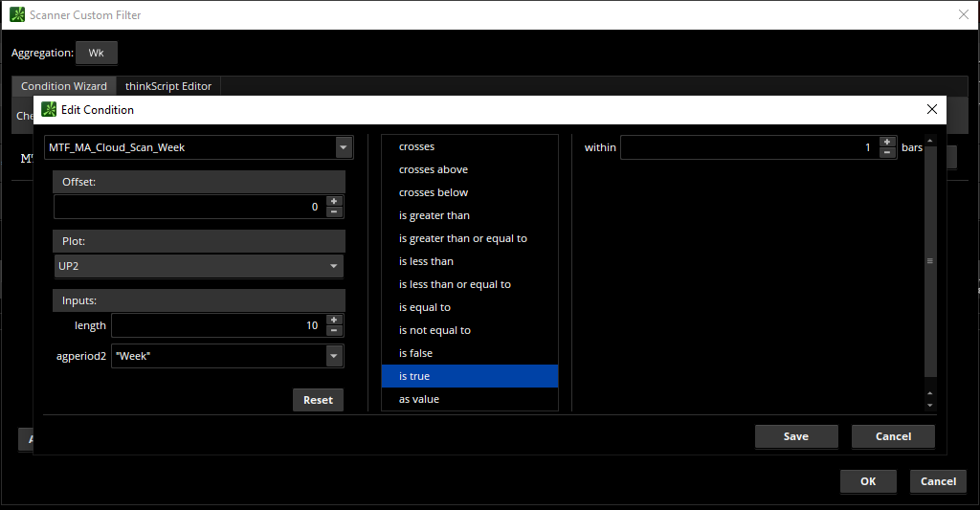This screenshot has width=980, height=510.
Task: Open the MTF_MA_Cloud_Scan_Week study dropdown
Action: [343, 147]
